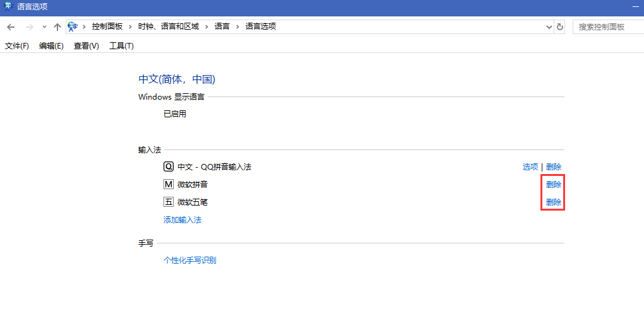Screen dimensions: 644x326
Task: Click the 已启用 status text
Action: 175,114
